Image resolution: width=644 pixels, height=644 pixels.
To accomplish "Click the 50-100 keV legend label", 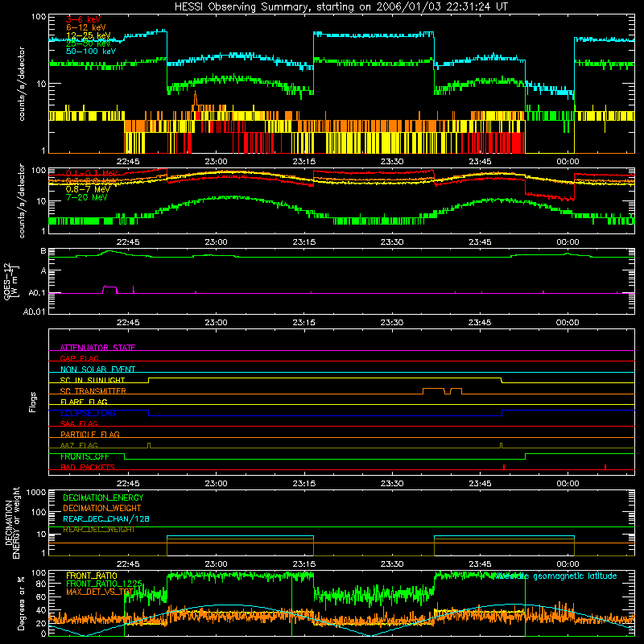I will pos(91,52).
